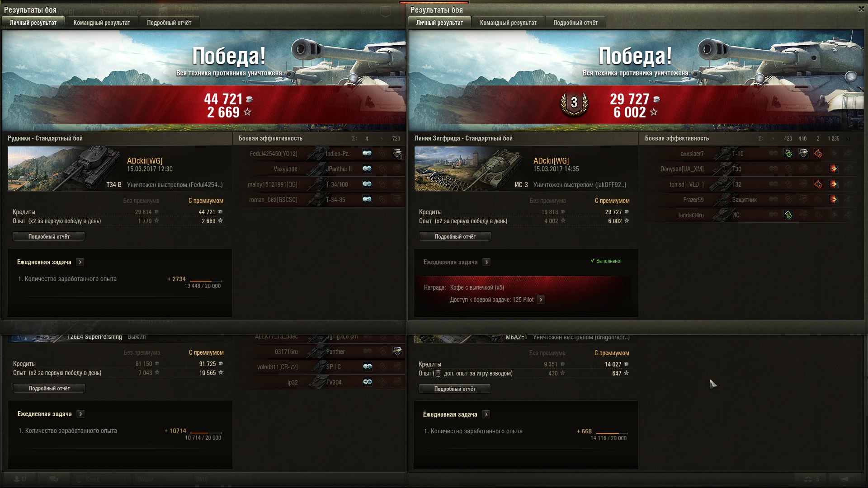Click the spotting icon on roman_082 T-34-85 row
Image resolution: width=868 pixels, height=488 pixels.
367,199
